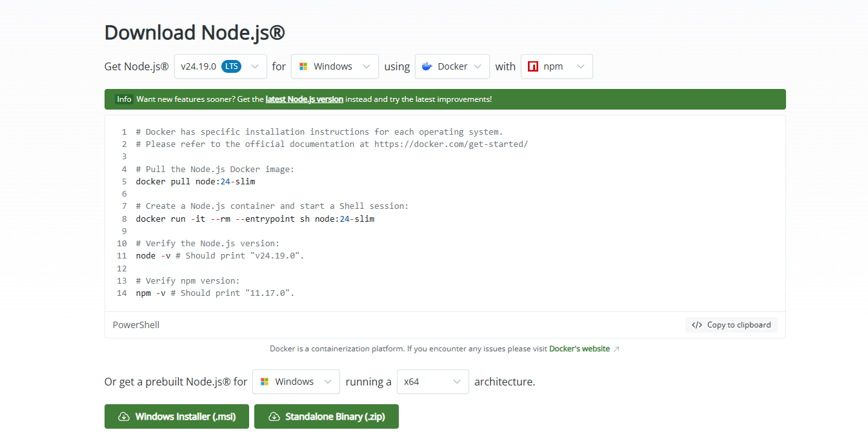Click the 'docker pull node:24-slim' code line
The height and width of the screenshot is (439, 868).
[196, 181]
